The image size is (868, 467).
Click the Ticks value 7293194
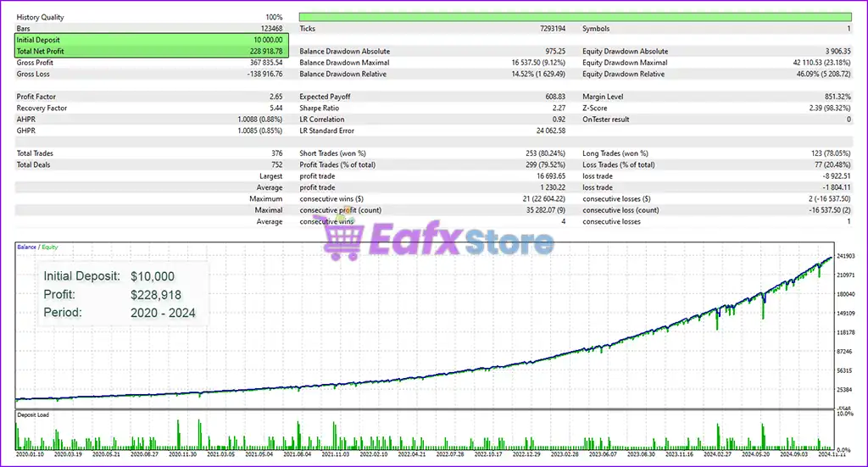click(x=553, y=28)
